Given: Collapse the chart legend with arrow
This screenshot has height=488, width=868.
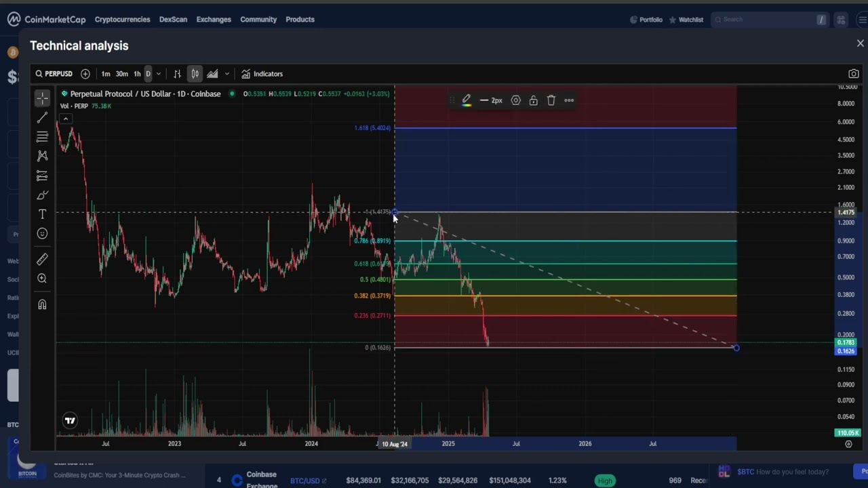Looking at the screenshot, I should point(66,119).
